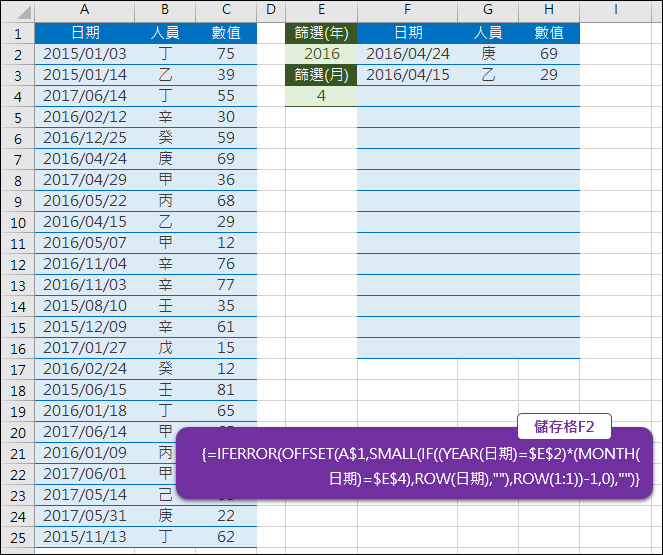Select date cell 2016/04/15 in column A
This screenshot has width=663, height=555.
(85, 222)
